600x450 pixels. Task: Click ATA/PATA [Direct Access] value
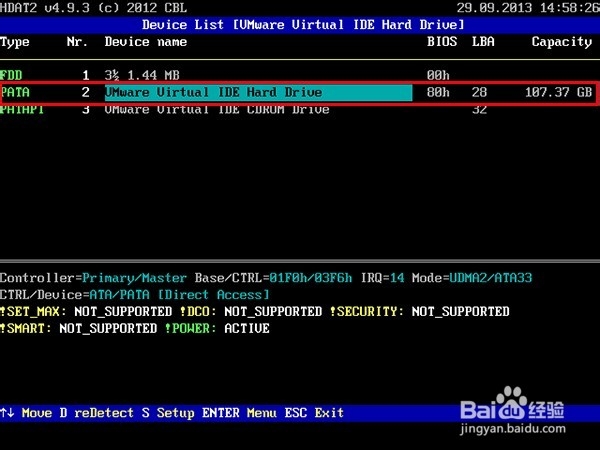179,295
